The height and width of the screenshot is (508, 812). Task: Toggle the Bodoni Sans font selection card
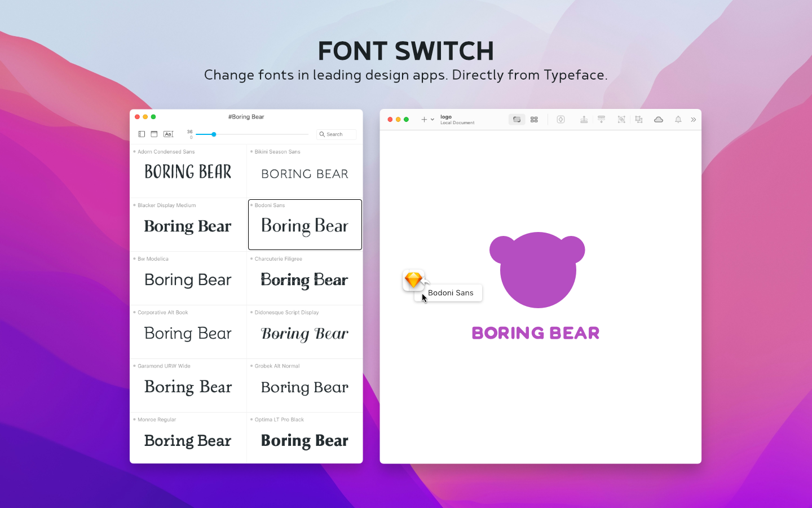tap(304, 225)
